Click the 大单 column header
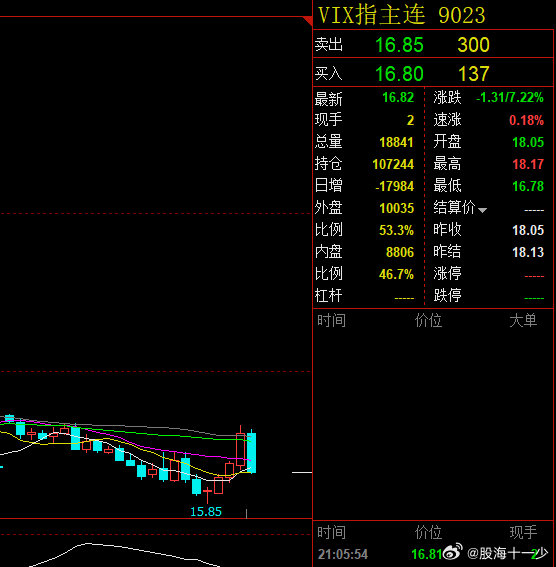 [523, 320]
